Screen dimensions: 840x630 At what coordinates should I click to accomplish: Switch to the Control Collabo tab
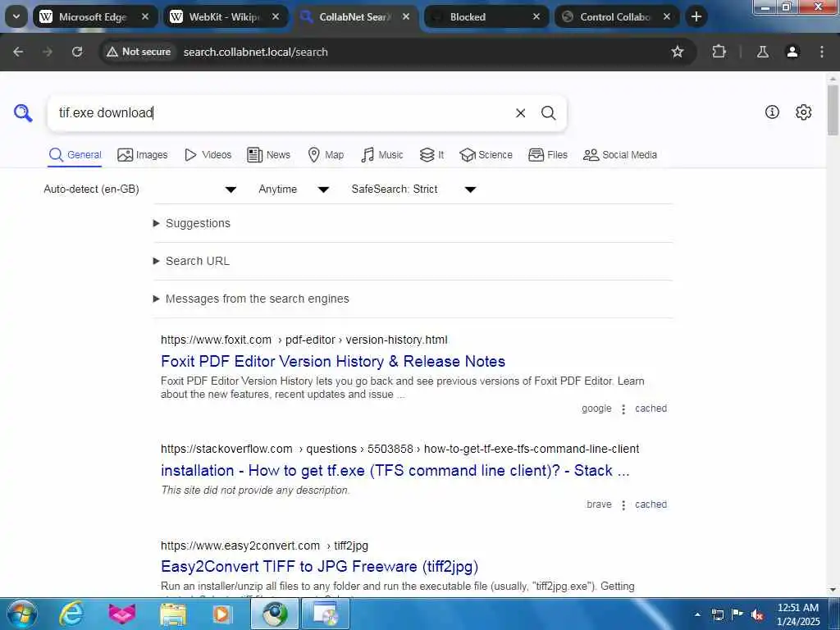pos(616,16)
